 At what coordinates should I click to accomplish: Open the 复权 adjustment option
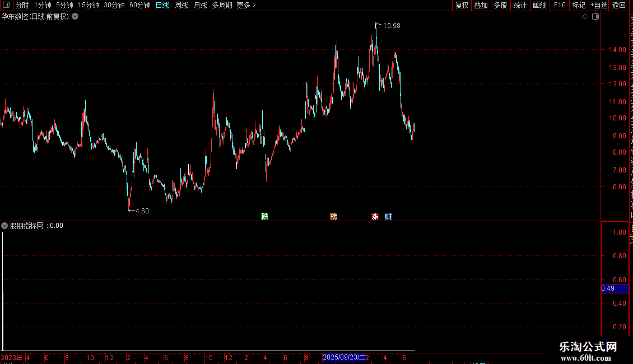click(x=462, y=5)
